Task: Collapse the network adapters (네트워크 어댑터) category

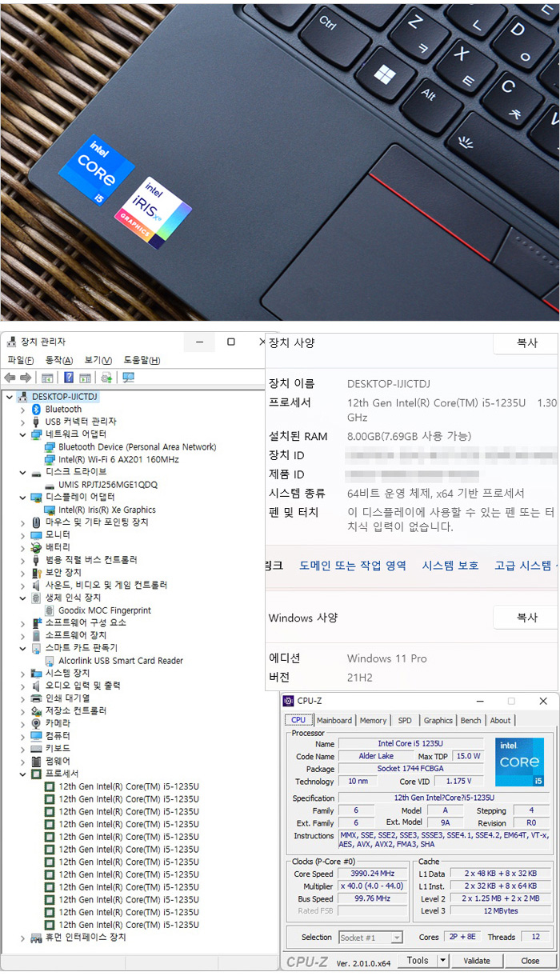Action: (22, 434)
